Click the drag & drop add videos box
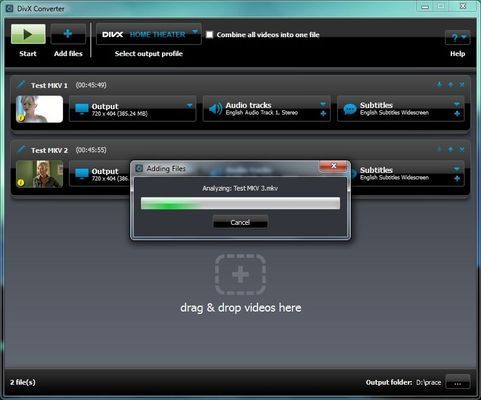 pyautogui.click(x=240, y=274)
